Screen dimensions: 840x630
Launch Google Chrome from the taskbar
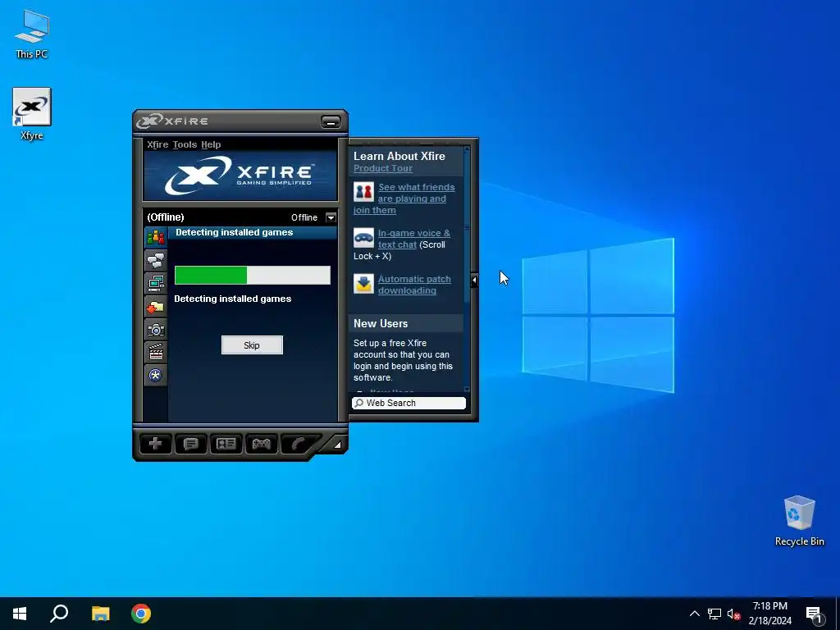[x=141, y=614]
